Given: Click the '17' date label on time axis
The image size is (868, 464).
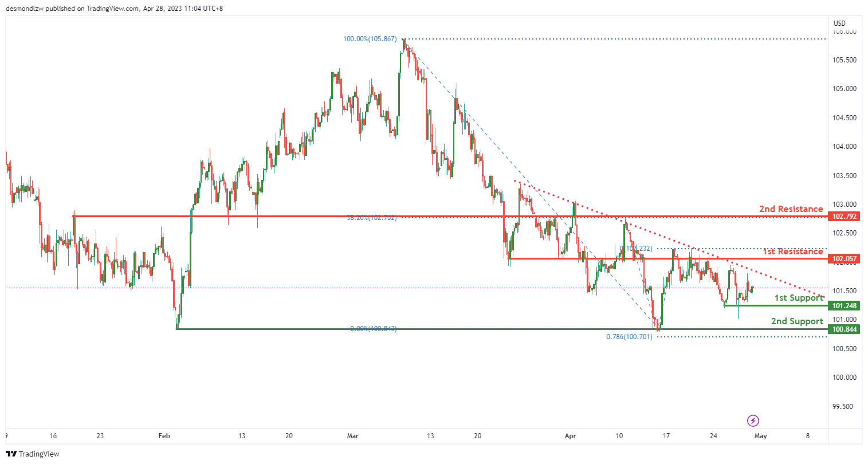Looking at the screenshot, I should pyautogui.click(x=666, y=436).
